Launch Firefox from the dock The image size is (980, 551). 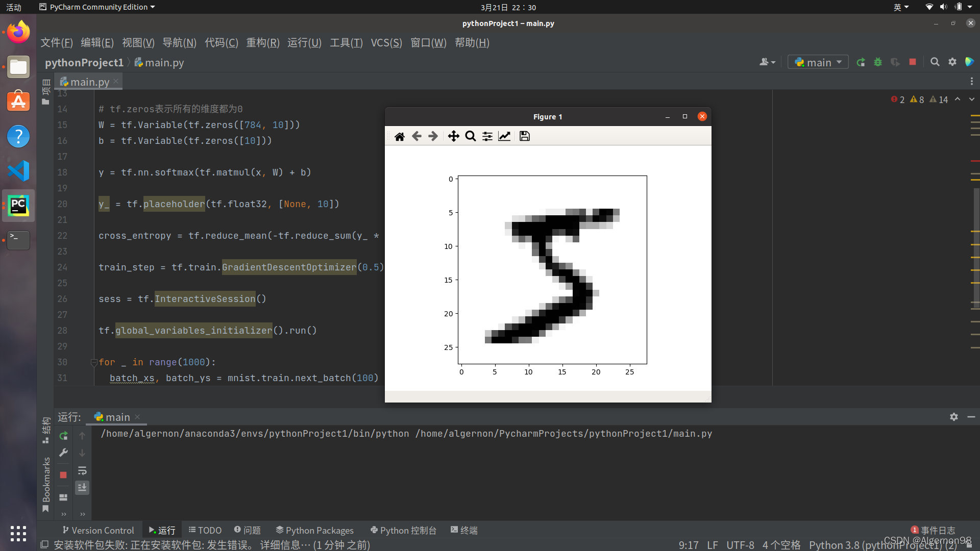pos(18,32)
